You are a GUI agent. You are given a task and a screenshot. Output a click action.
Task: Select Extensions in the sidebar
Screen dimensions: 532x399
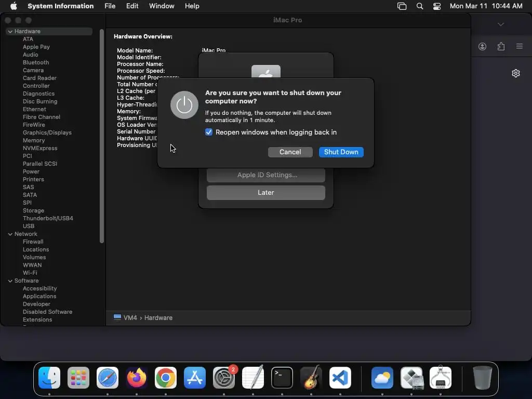[x=37, y=320]
